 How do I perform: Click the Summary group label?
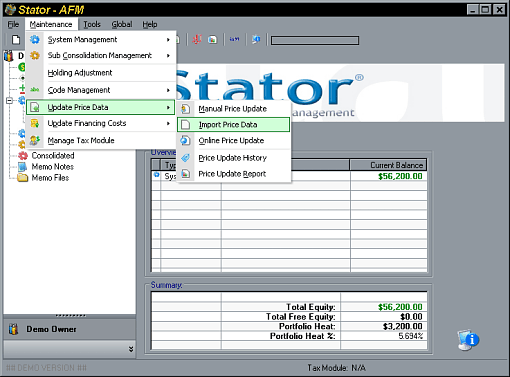(166, 285)
